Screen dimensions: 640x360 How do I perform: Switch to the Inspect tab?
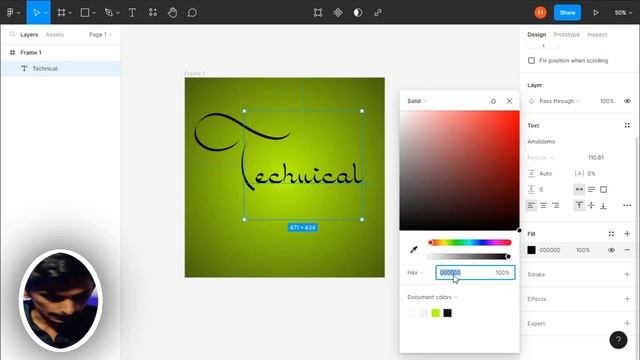(x=597, y=35)
